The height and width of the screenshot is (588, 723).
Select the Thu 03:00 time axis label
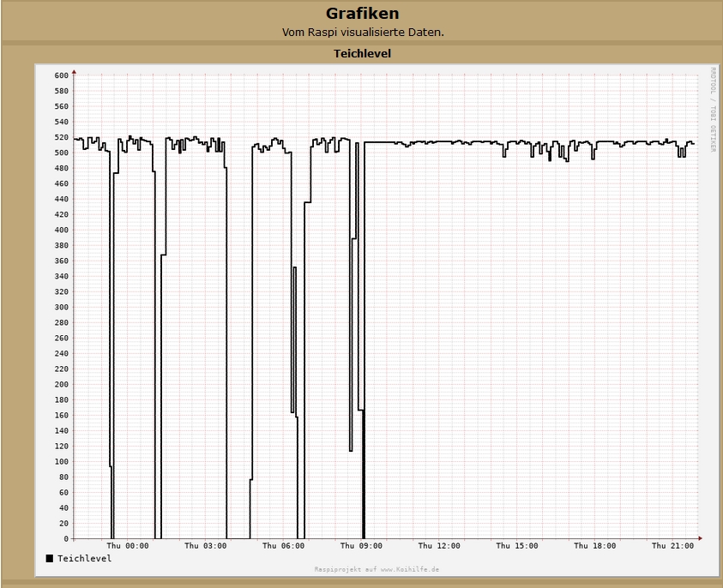[206, 545]
